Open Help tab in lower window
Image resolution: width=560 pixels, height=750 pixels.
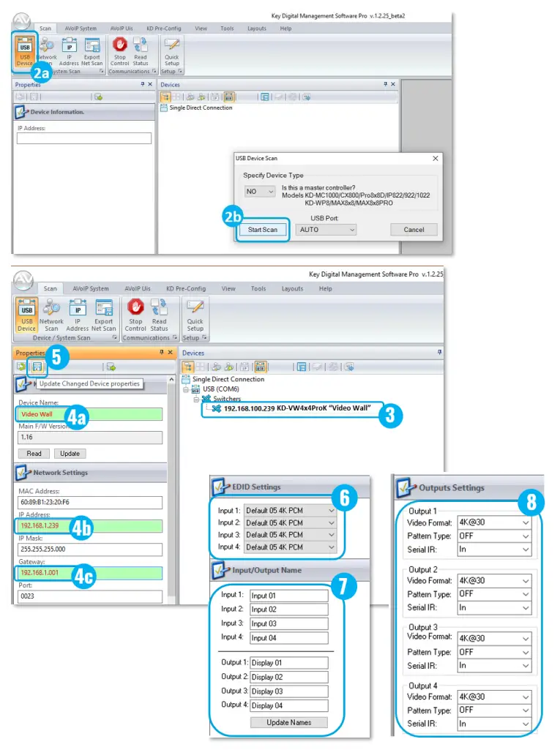[x=326, y=288]
